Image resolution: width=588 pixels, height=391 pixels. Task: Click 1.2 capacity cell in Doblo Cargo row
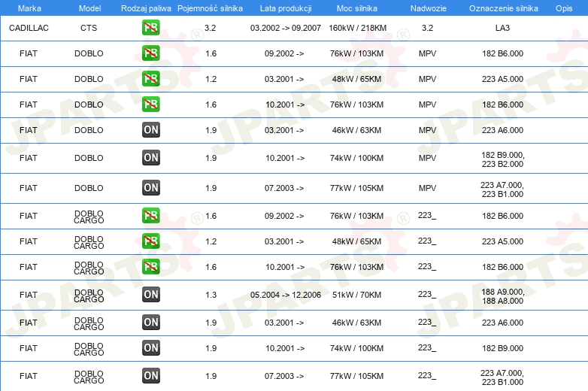[211, 241]
